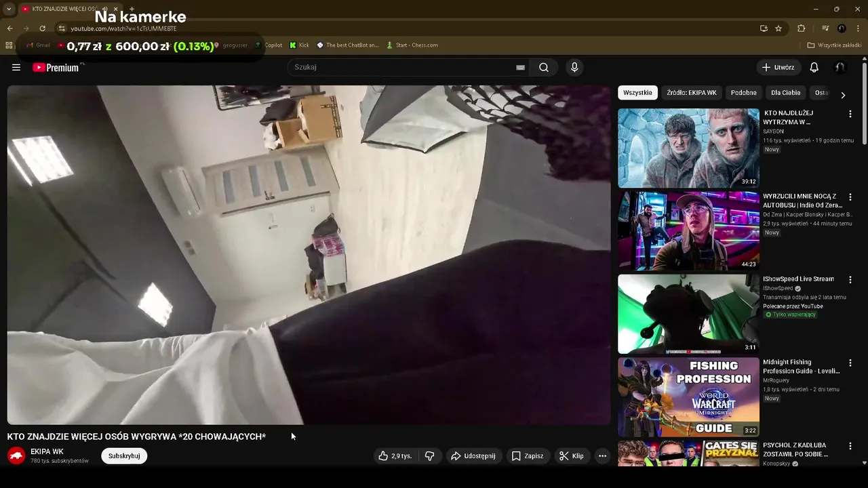Image resolution: width=868 pixels, height=488 pixels.
Task: Open the on-screen keyboard in the search box
Action: point(520,67)
